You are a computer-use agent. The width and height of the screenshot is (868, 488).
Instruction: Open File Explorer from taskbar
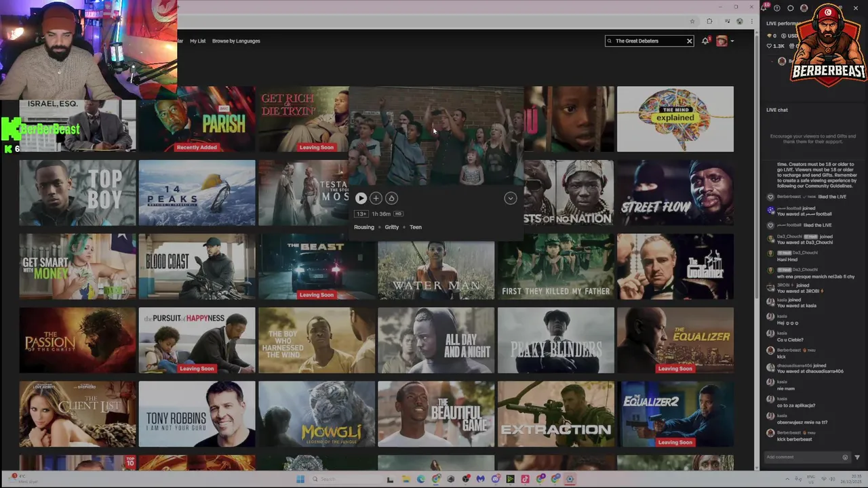point(406,479)
